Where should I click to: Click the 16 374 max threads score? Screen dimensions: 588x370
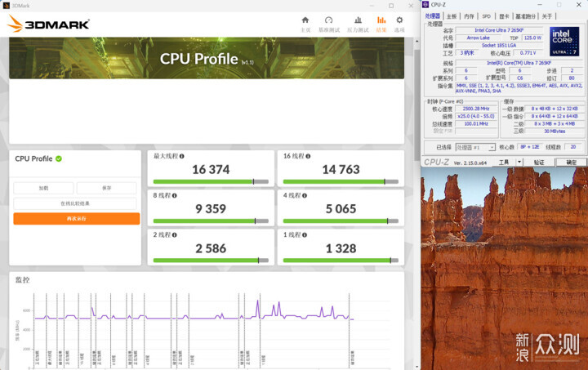[211, 169]
